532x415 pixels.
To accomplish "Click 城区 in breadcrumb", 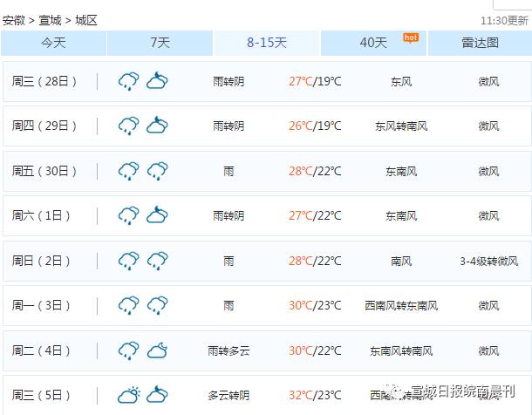I will pos(85,20).
